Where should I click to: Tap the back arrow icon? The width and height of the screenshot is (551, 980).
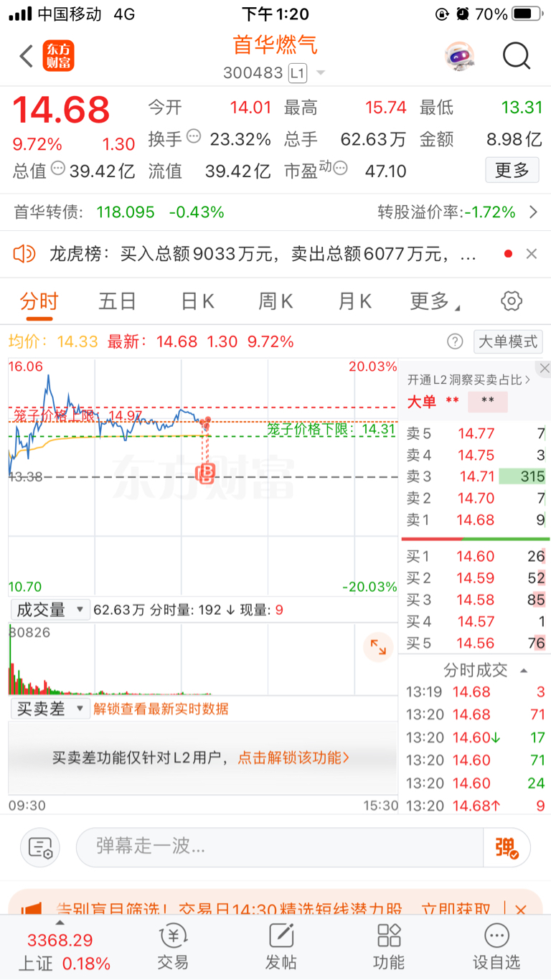pos(27,56)
